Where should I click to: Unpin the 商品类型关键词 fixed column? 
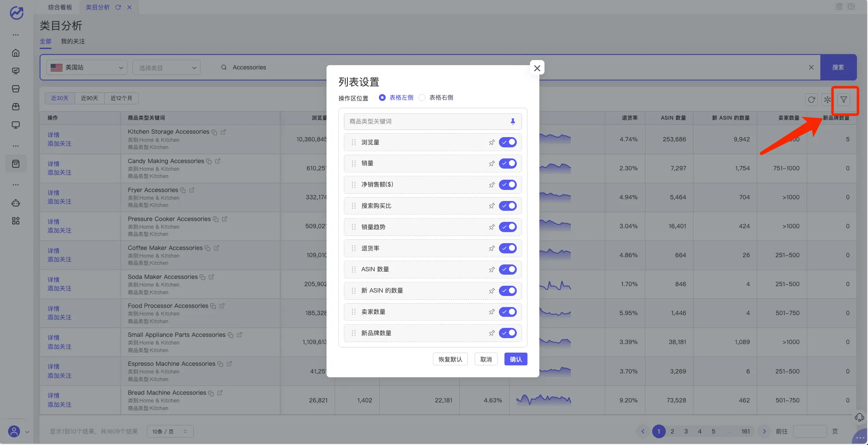tap(513, 121)
